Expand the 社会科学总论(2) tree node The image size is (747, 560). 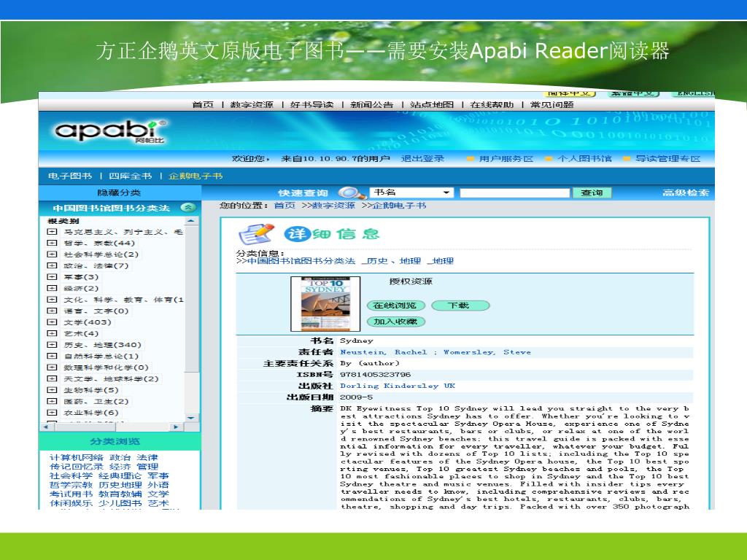[x=52, y=254]
